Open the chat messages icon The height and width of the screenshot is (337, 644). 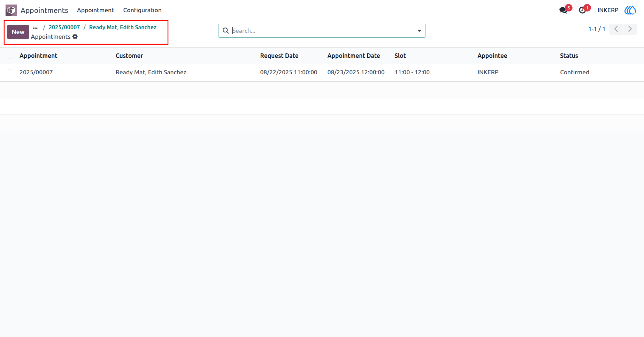pyautogui.click(x=563, y=10)
